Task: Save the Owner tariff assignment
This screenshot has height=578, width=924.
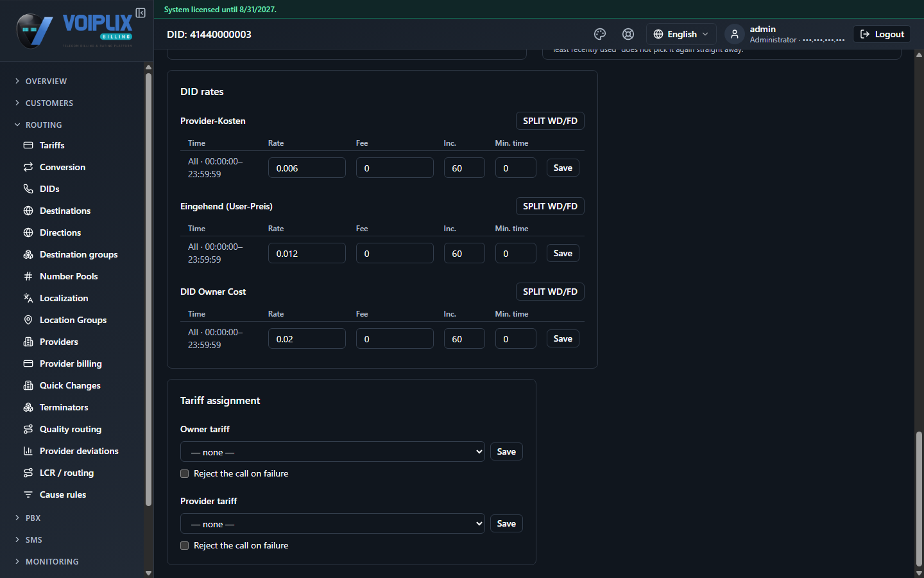Action: click(506, 451)
